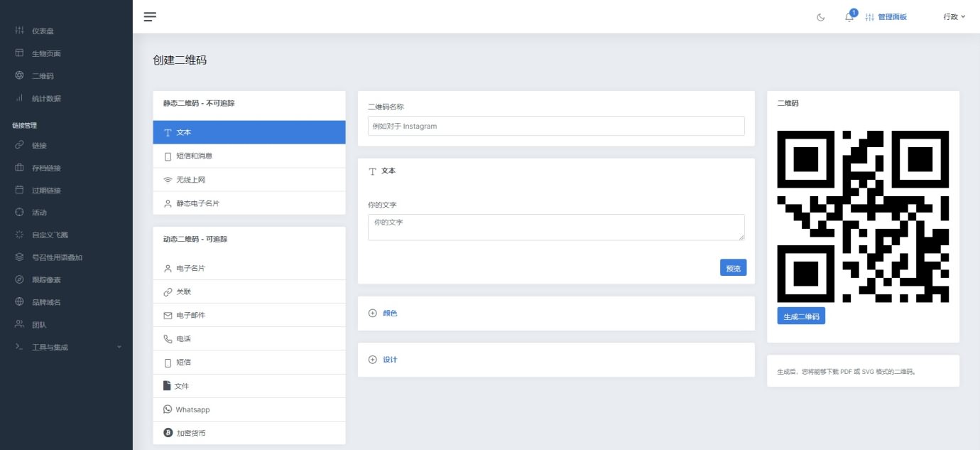Click the WiFi icon beside 无线上网

168,180
